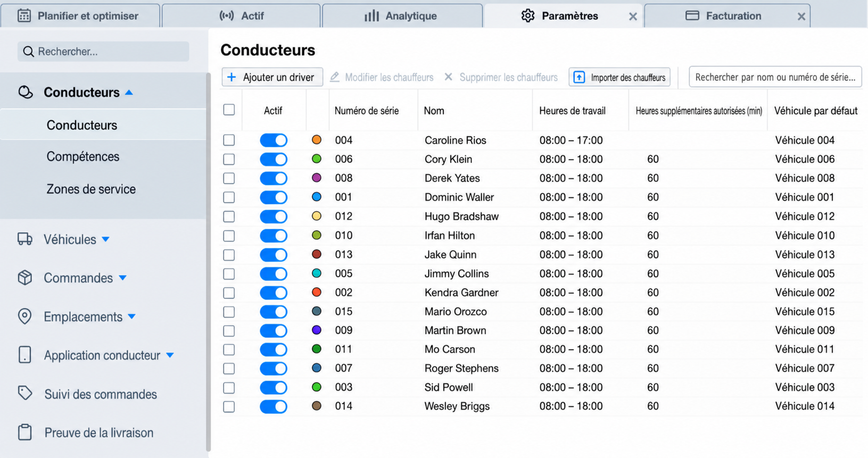Image resolution: width=868 pixels, height=458 pixels.
Task: Collapse the Conducteurs section arrow in sidebar
Action: [x=129, y=93]
